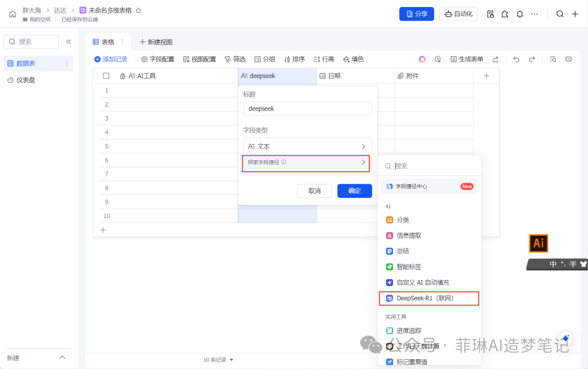Add a new column with plus
The width and height of the screenshot is (588, 369).
(x=486, y=76)
